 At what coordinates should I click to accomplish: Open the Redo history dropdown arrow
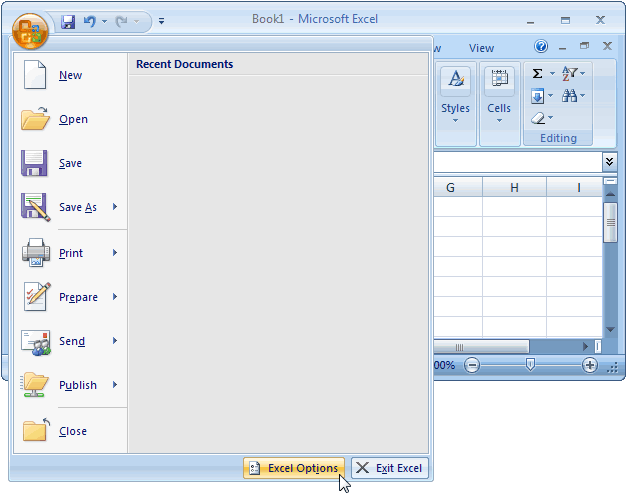tap(137, 21)
